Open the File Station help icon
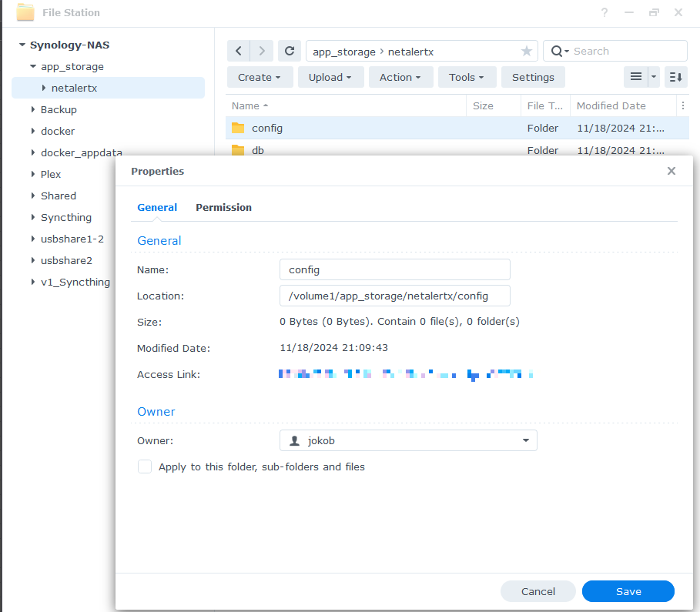The width and height of the screenshot is (700, 612). pyautogui.click(x=605, y=12)
